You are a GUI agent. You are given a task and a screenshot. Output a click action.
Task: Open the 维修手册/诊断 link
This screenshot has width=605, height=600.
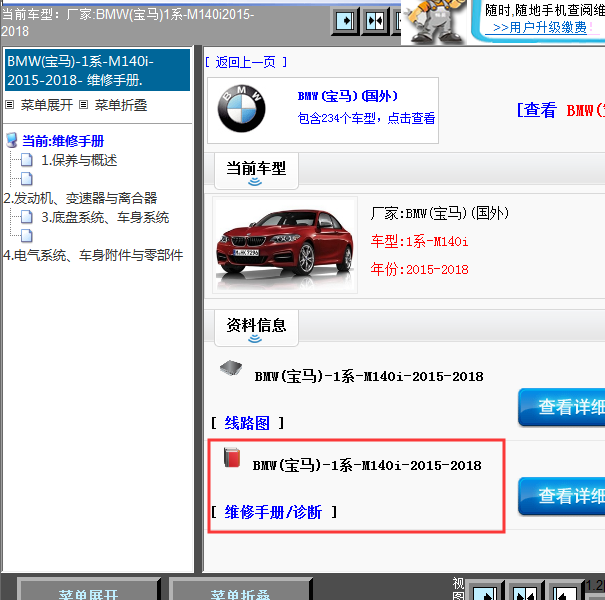click(273, 512)
